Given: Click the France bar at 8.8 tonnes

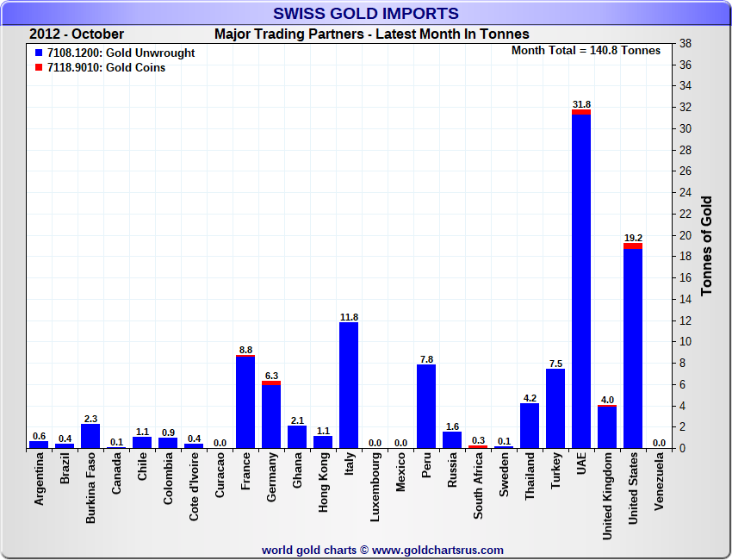Looking at the screenshot, I should tap(245, 401).
